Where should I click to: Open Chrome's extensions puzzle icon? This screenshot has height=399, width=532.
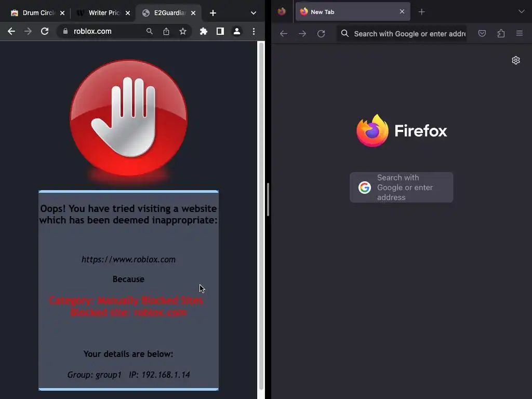coord(203,31)
